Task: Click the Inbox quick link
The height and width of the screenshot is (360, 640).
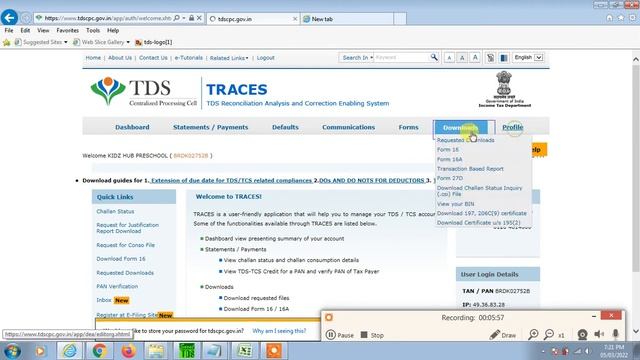Action: point(104,300)
